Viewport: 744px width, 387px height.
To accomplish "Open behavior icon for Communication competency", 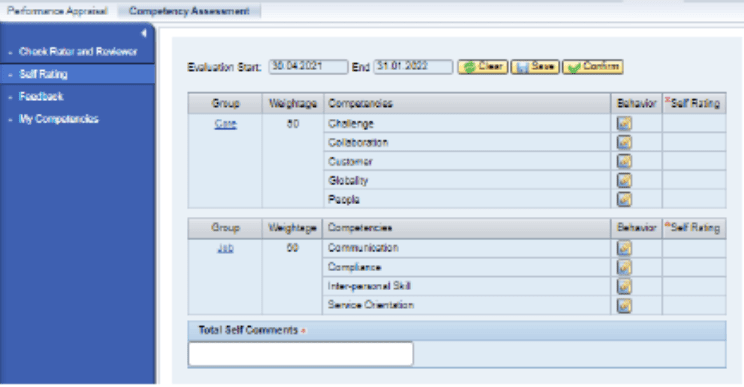I will click(624, 248).
